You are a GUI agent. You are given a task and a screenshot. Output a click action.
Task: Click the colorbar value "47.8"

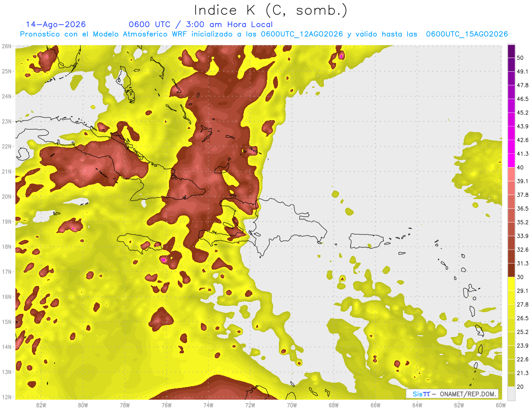click(x=523, y=85)
